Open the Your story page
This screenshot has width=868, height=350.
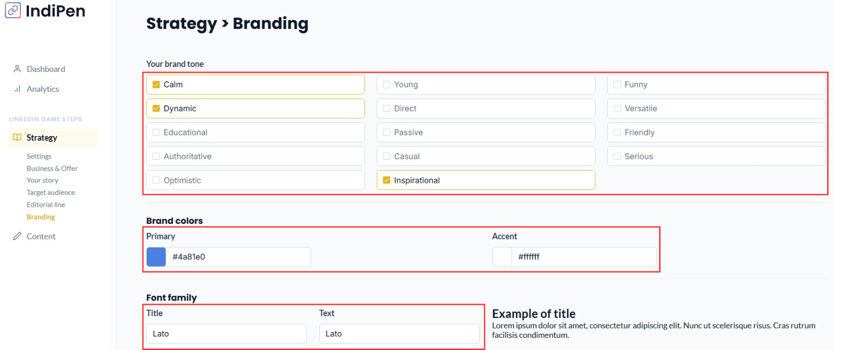[42, 181]
